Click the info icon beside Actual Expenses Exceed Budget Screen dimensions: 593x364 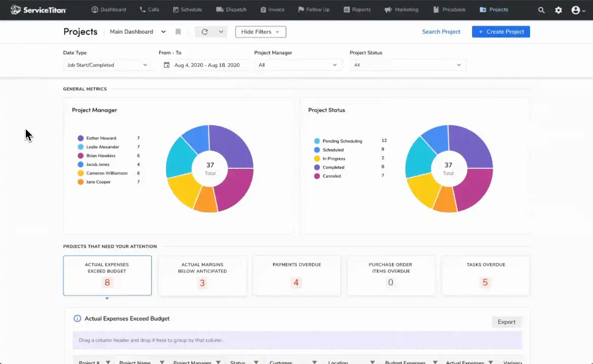coord(77,318)
